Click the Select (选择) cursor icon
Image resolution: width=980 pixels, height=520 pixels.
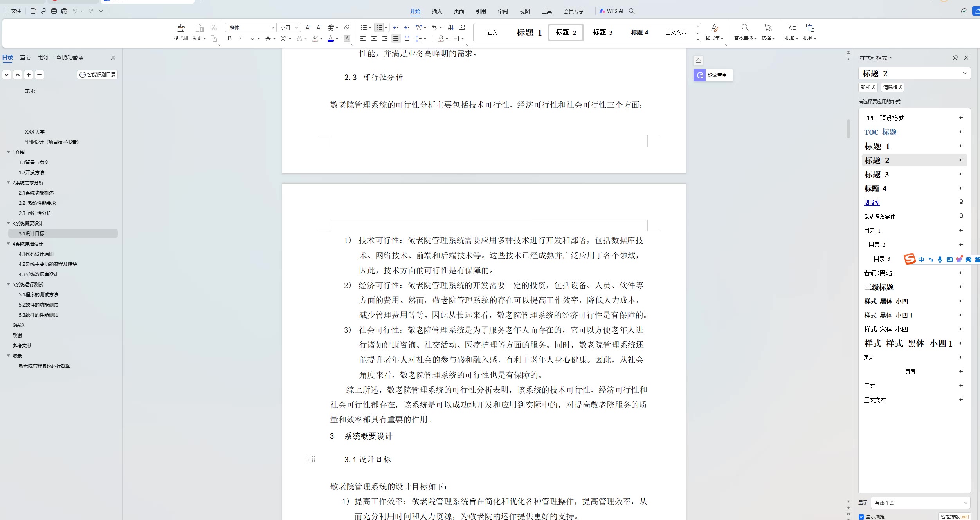pos(768,28)
